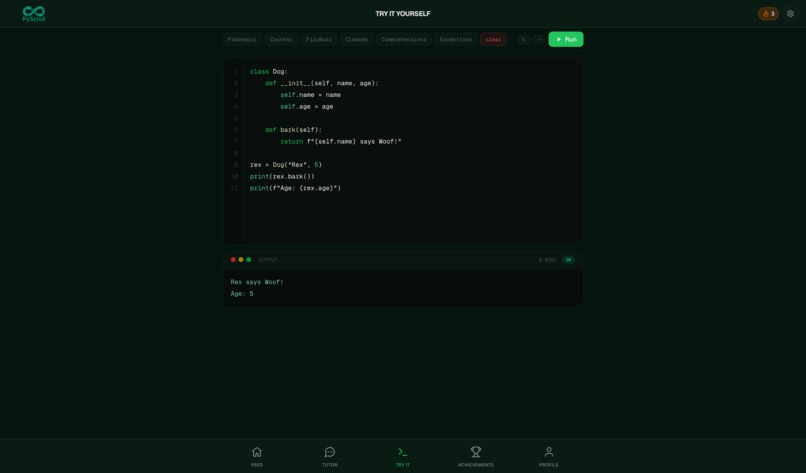Open the Achievements trophy tab
The height and width of the screenshot is (473, 806).
point(476,456)
